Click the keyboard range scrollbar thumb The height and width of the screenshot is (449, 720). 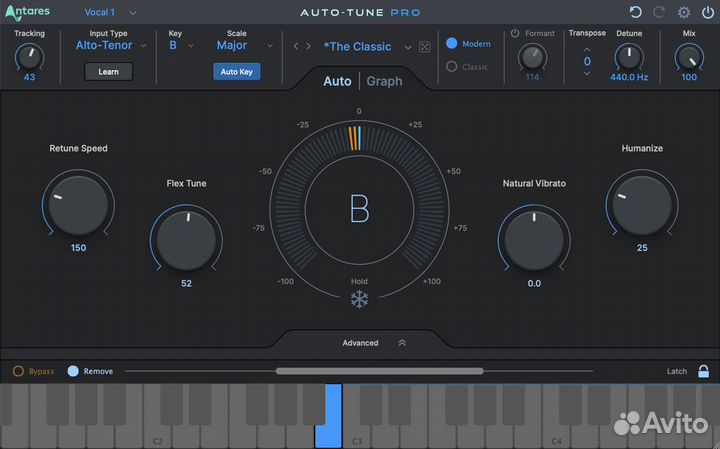click(x=379, y=371)
